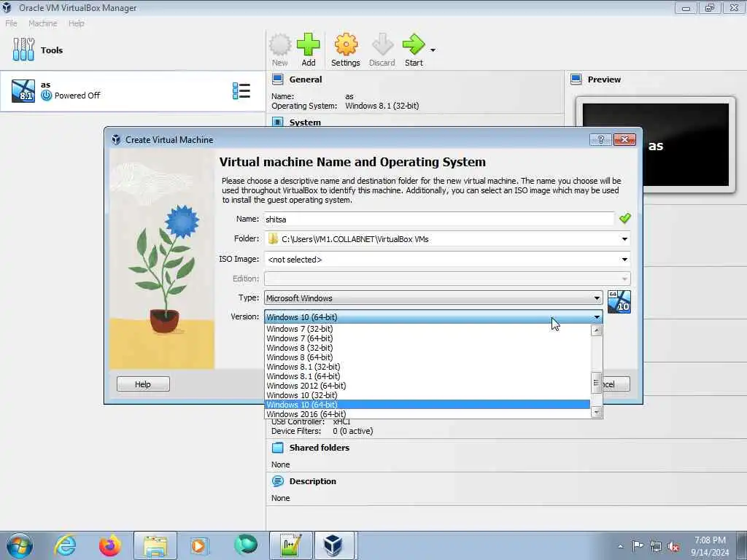Image resolution: width=747 pixels, height=560 pixels.
Task: Expand the ISO Image dropdown
Action: pos(624,260)
